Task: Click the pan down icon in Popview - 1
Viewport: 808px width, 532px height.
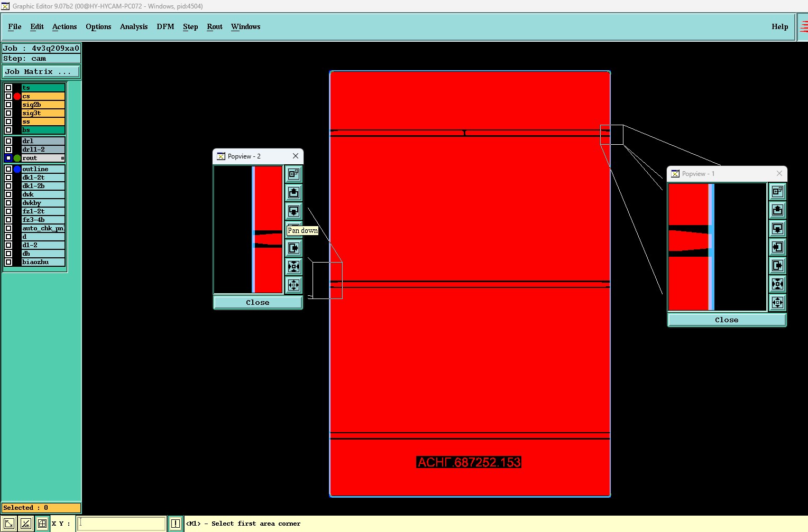Action: click(x=777, y=228)
